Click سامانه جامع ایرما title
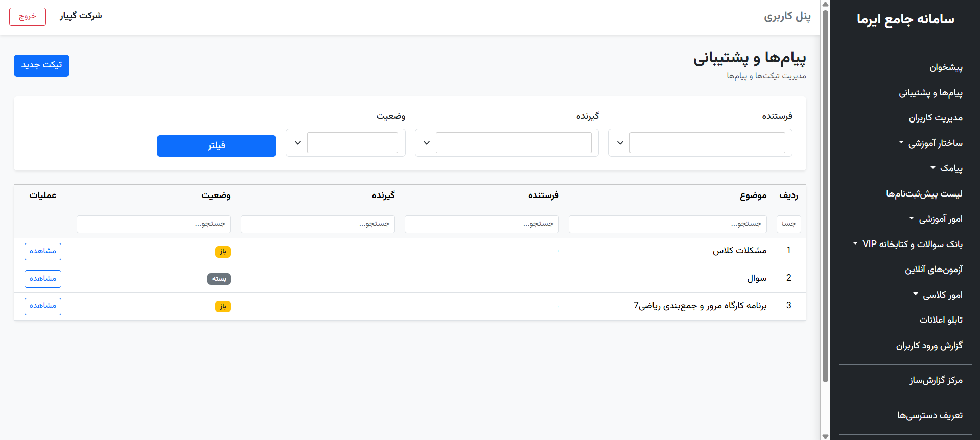980x440 pixels. click(x=905, y=19)
